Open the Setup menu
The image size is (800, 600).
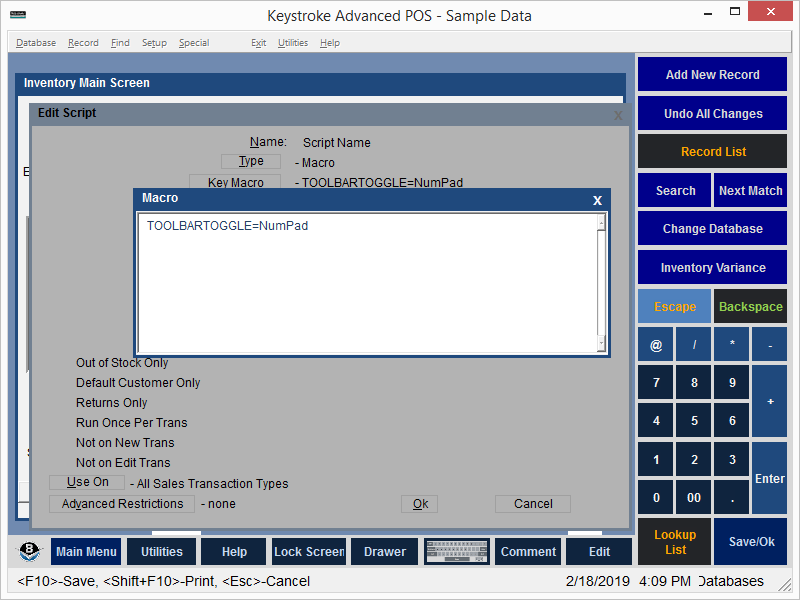(154, 43)
